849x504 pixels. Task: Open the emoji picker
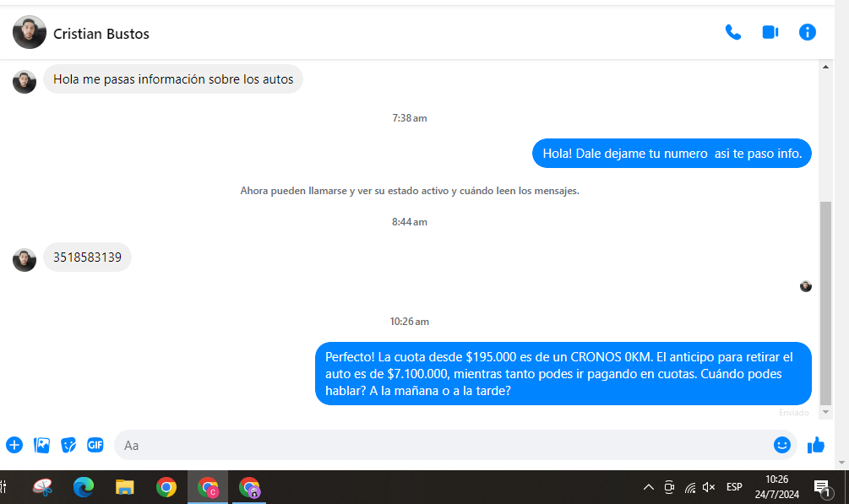click(782, 445)
